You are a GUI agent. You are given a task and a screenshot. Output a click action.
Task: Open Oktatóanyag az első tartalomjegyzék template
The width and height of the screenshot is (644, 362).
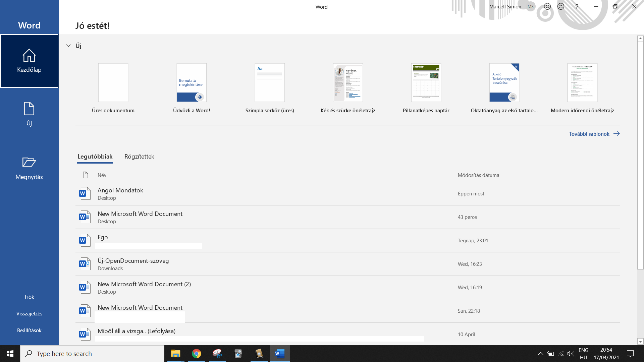504,88
